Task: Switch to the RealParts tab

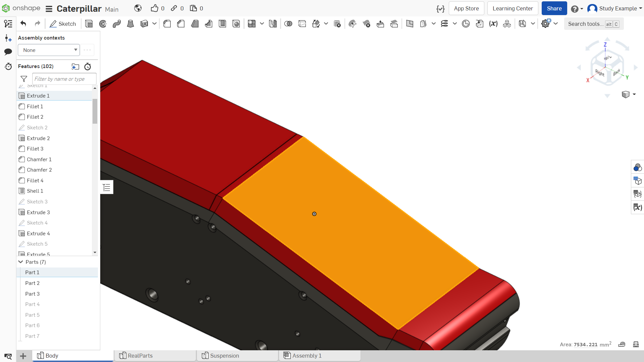Action: [155, 356]
